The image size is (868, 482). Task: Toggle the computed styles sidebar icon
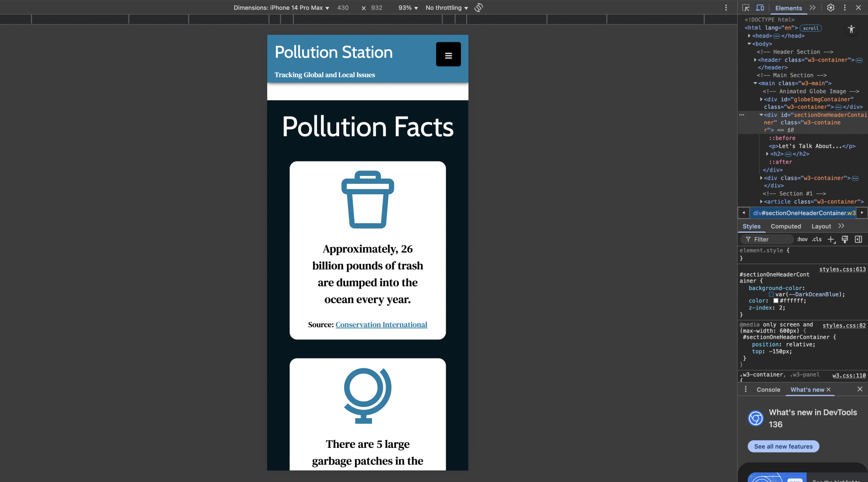(858, 239)
